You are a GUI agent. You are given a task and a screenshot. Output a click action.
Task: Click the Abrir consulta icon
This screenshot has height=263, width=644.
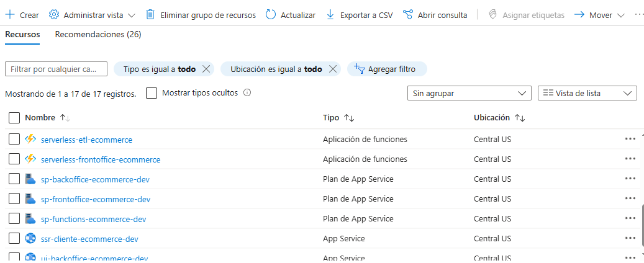click(408, 15)
